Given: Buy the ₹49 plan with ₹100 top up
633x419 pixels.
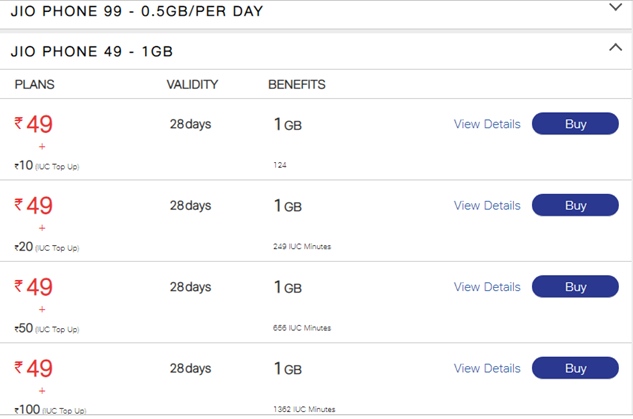Looking at the screenshot, I should click(575, 368).
